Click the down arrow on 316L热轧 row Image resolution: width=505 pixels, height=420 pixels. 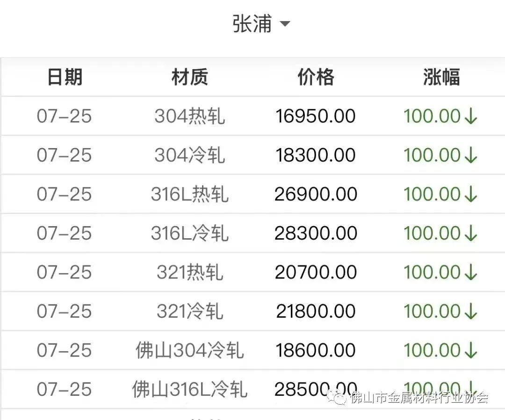pyautogui.click(x=470, y=194)
